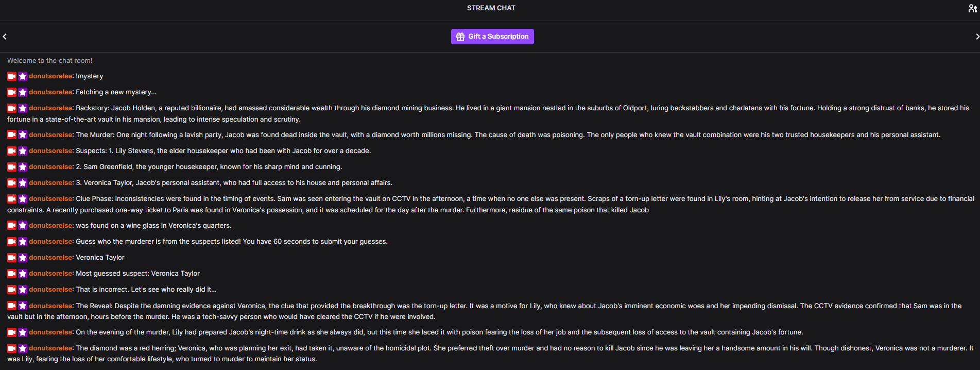This screenshot has height=370, width=980.
Task: Click donutsorelse's name on the Sam Greenfield message
Action: click(x=50, y=167)
